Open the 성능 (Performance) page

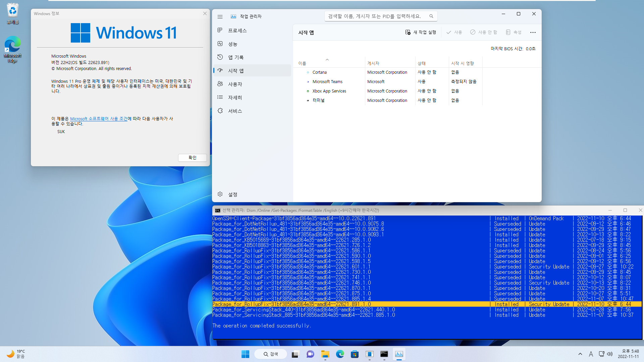pyautogui.click(x=252, y=44)
